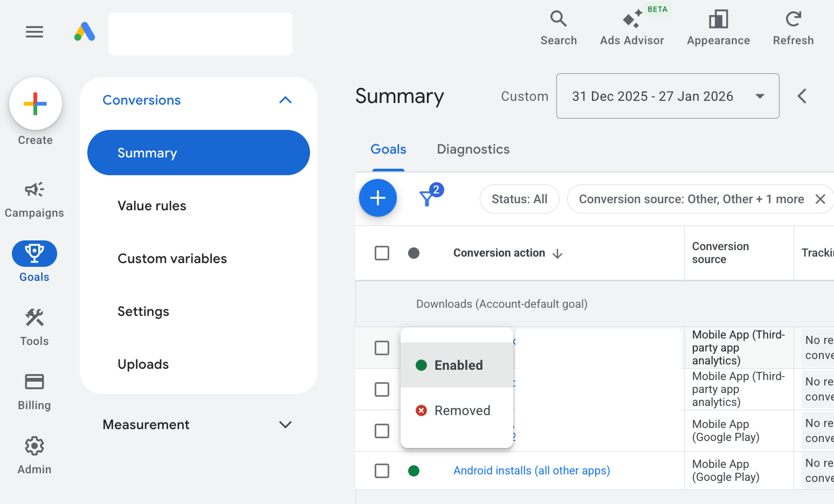Open the Goals trophy icon
This screenshot has height=504, width=834.
point(34,253)
